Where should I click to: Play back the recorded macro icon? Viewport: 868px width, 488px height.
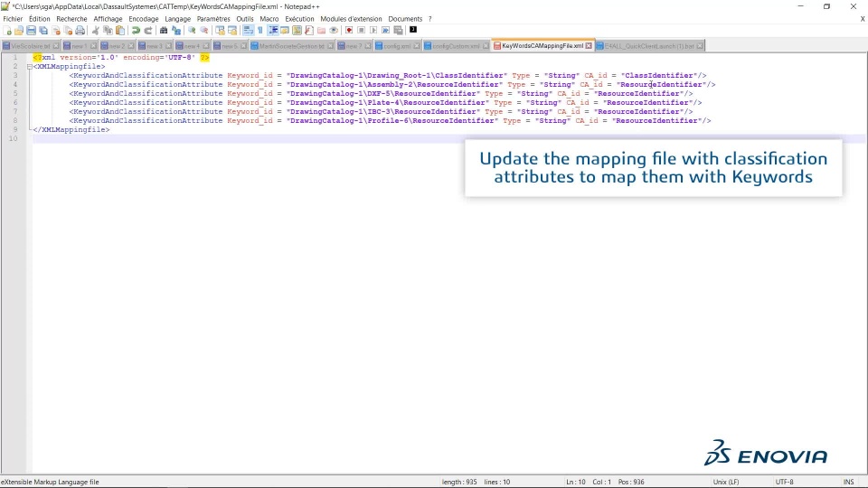(x=373, y=31)
